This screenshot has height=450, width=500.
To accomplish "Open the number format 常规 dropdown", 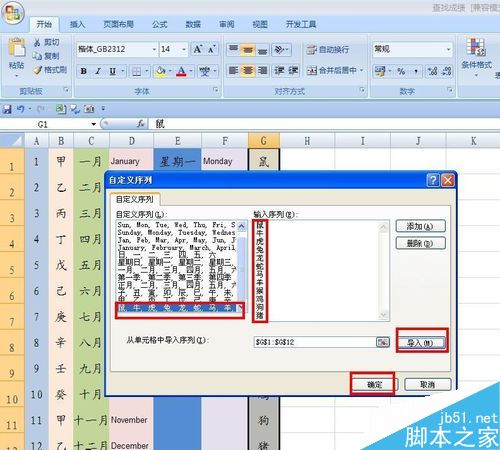I will click(448, 49).
